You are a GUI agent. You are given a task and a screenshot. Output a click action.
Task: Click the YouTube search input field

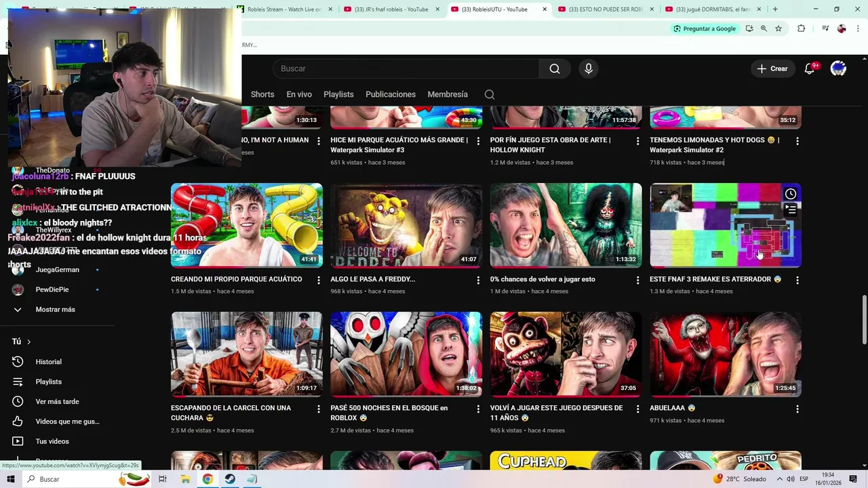(406, 68)
